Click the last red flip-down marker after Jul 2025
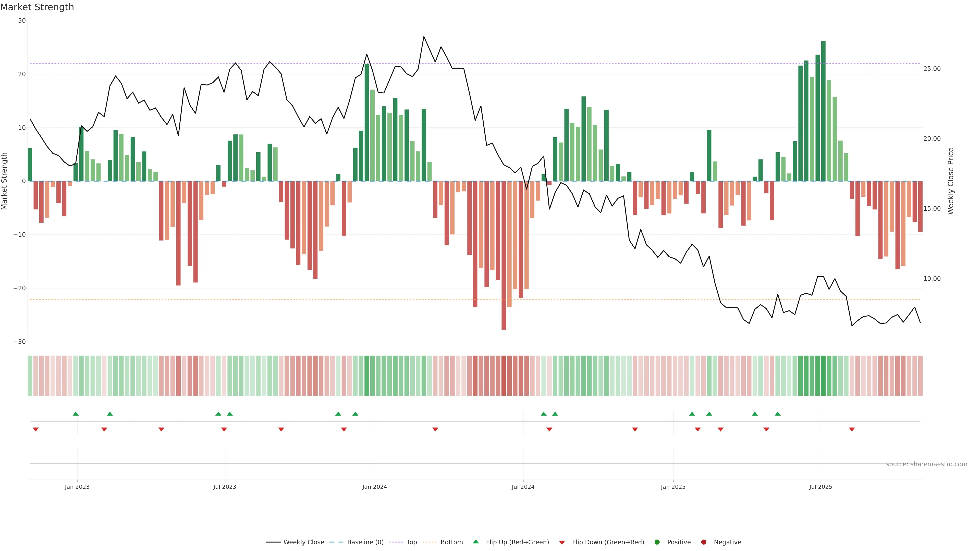The image size is (980, 551). [x=852, y=429]
